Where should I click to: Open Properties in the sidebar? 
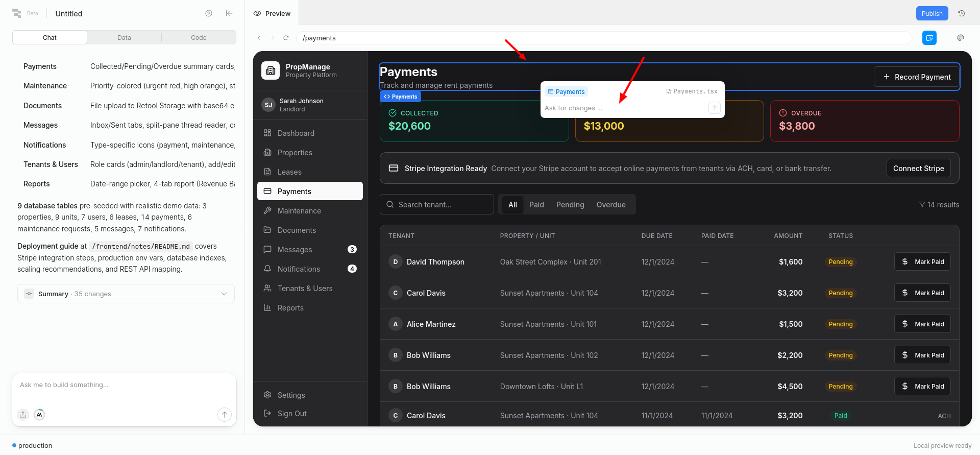click(x=310, y=152)
